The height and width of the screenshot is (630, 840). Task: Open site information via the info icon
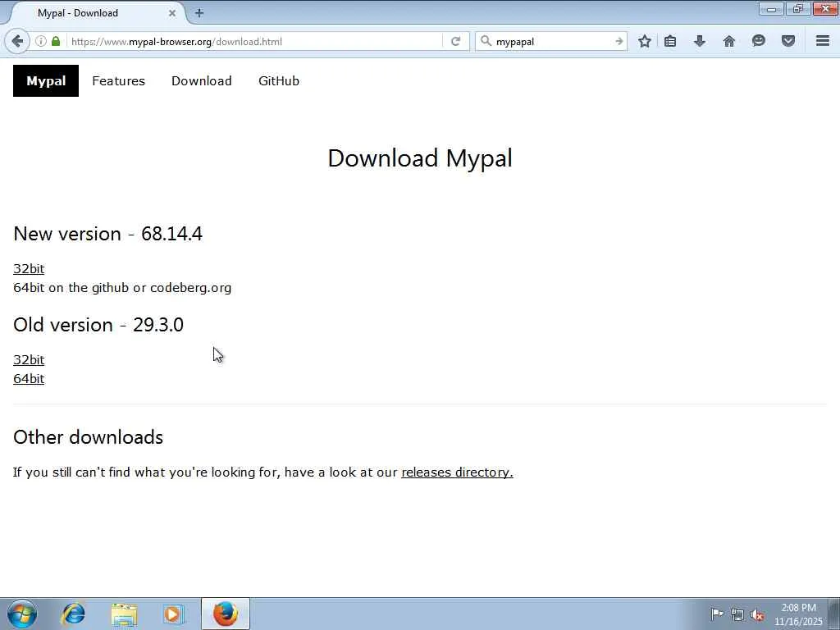coord(41,41)
